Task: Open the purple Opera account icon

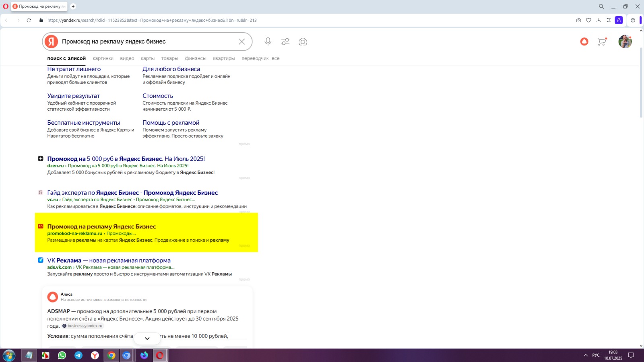Action: [619, 20]
